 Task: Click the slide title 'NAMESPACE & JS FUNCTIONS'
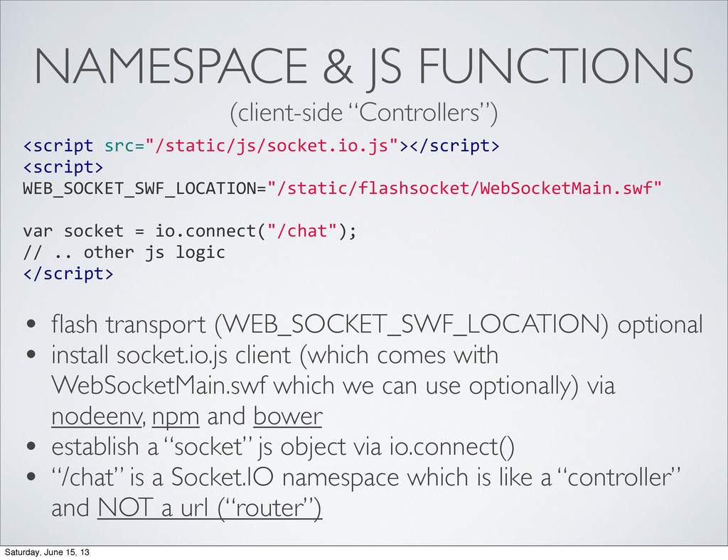[364, 67]
